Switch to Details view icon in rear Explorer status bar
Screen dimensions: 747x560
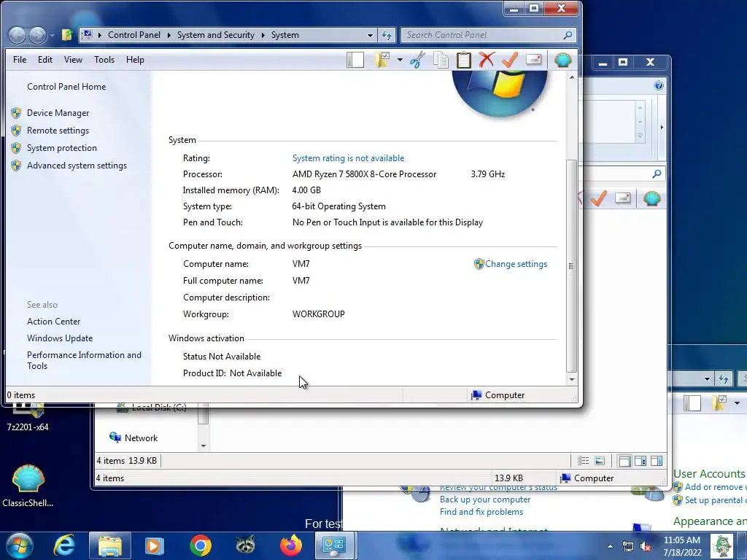(583, 461)
